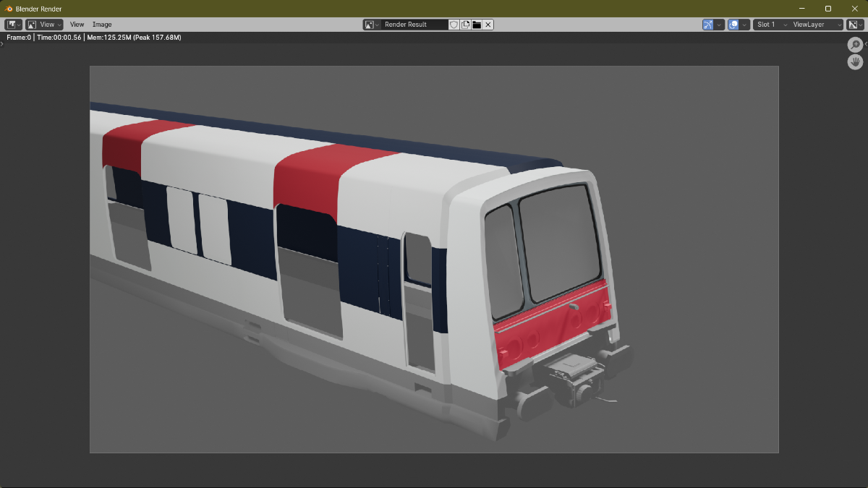Expand the overlays options dropdown arrow
The image size is (868, 488).
pyautogui.click(x=745, y=25)
